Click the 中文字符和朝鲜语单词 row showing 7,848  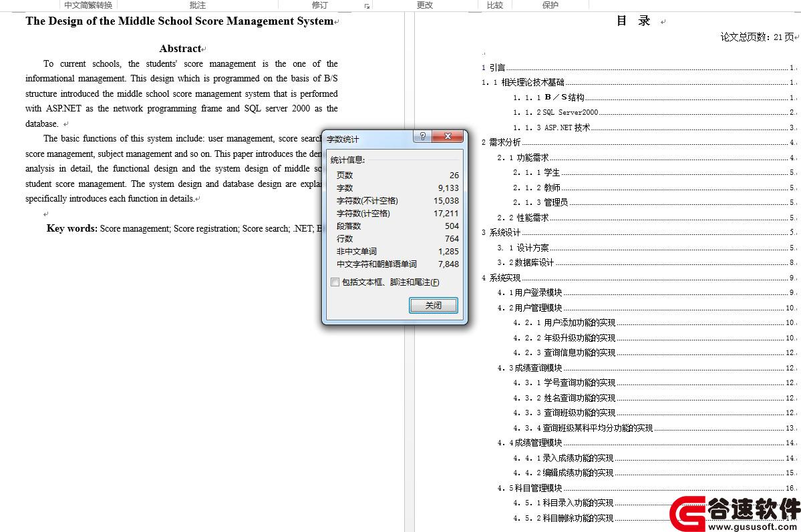397,264
